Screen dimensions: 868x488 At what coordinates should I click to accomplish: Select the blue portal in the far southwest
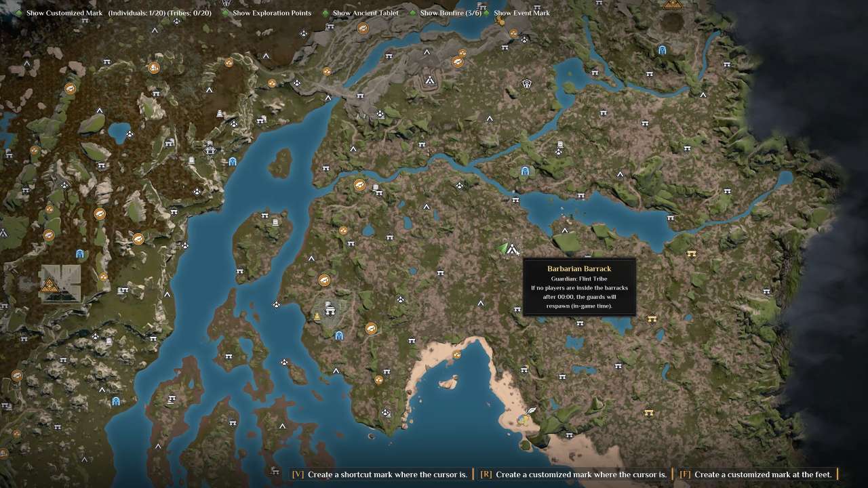tap(116, 402)
